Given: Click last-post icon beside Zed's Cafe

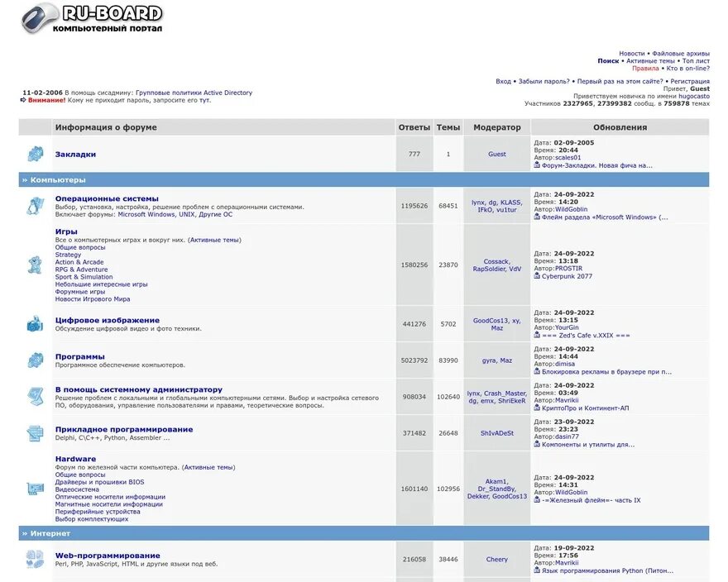Looking at the screenshot, I should click(x=537, y=335).
